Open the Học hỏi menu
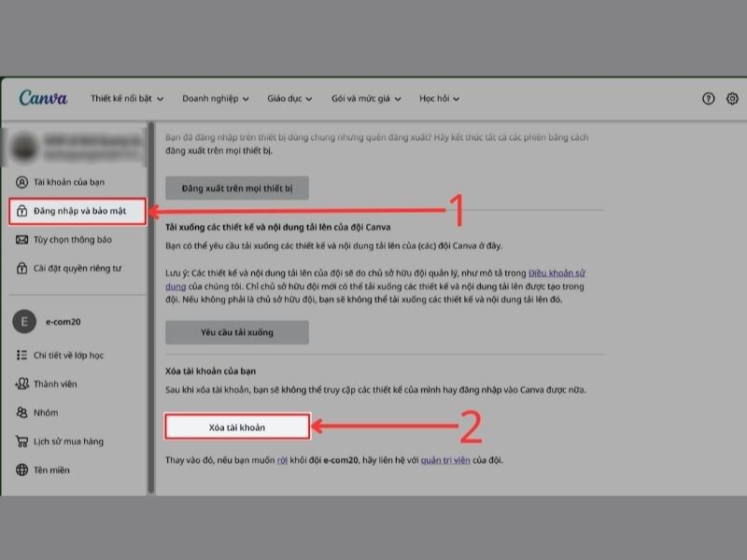Image resolution: width=747 pixels, height=560 pixels. [439, 99]
